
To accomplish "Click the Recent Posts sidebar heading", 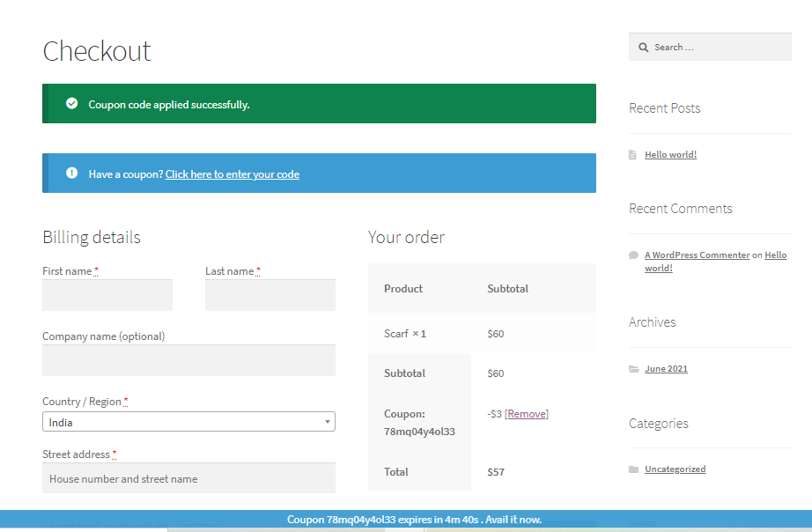I will coord(664,107).
